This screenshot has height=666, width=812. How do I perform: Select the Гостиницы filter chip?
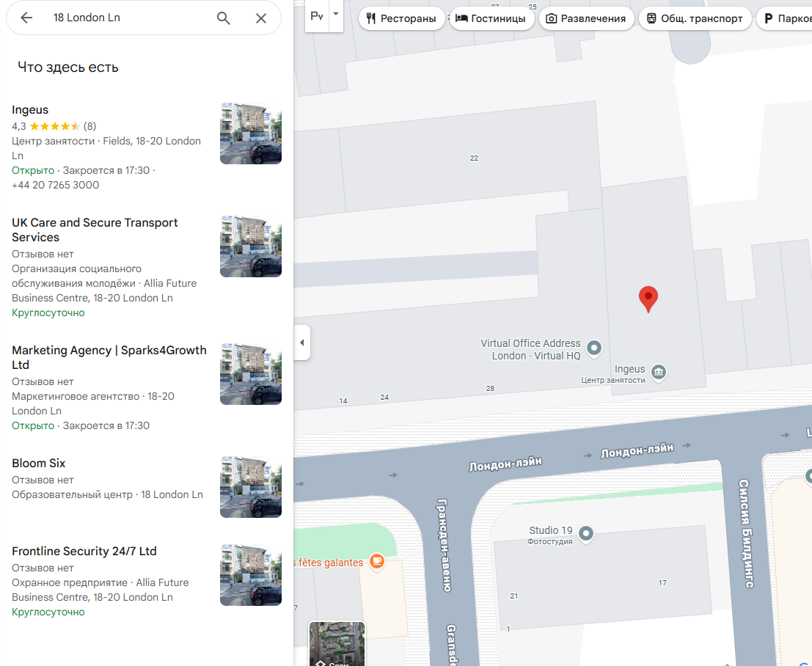tap(491, 18)
